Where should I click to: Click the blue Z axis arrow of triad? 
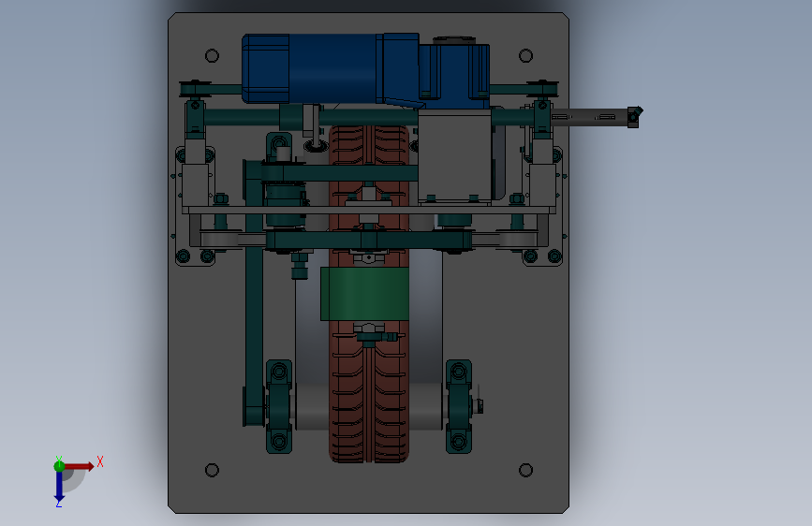point(59,487)
